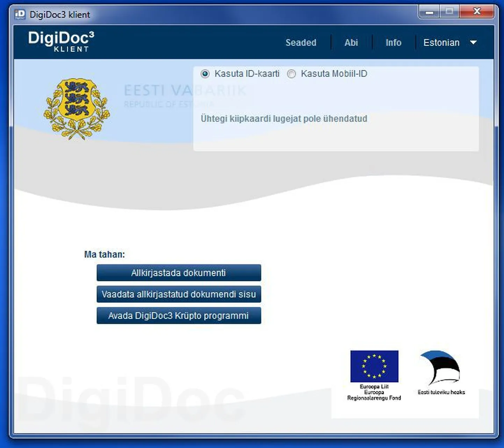Click the Eesti tuleviku heaks flag logo
This screenshot has width=504, height=448.
[440, 368]
